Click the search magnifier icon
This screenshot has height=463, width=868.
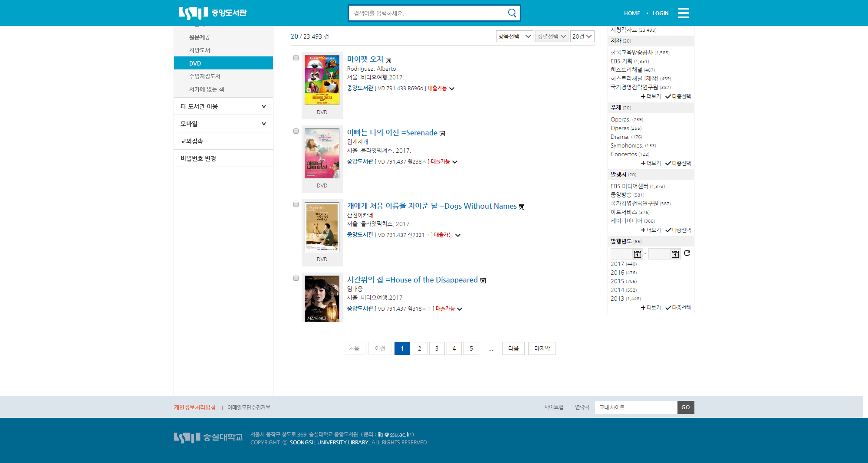coord(512,13)
